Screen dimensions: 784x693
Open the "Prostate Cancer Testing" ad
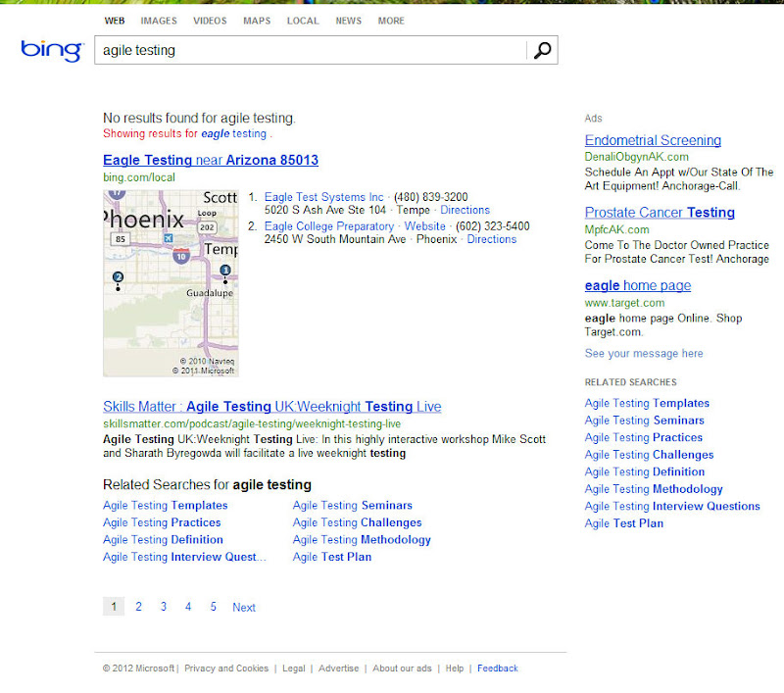point(660,212)
